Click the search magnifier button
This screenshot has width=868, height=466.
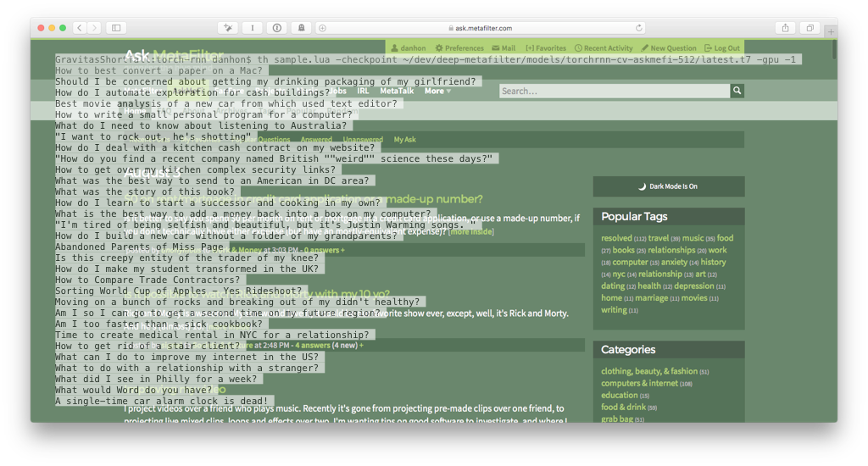point(737,90)
